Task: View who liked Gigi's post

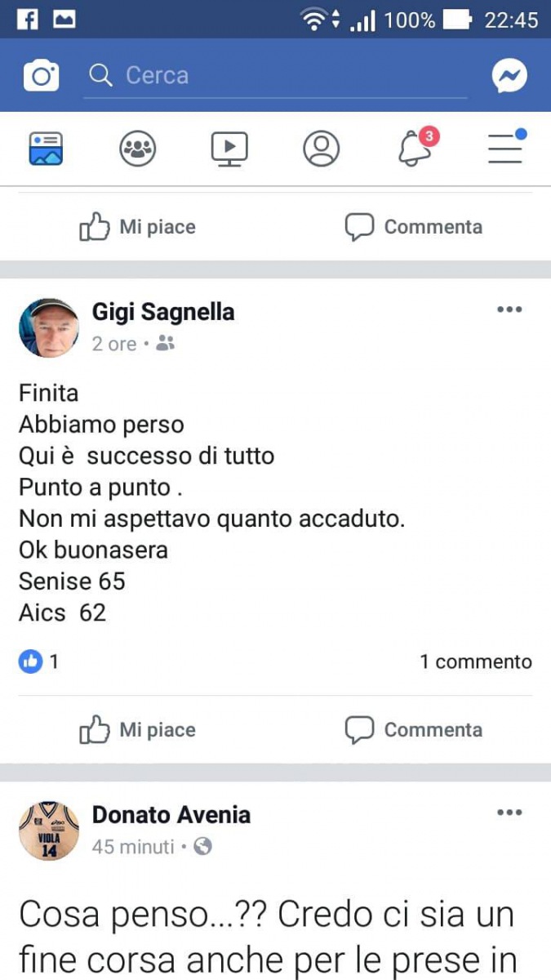Action: (39, 661)
